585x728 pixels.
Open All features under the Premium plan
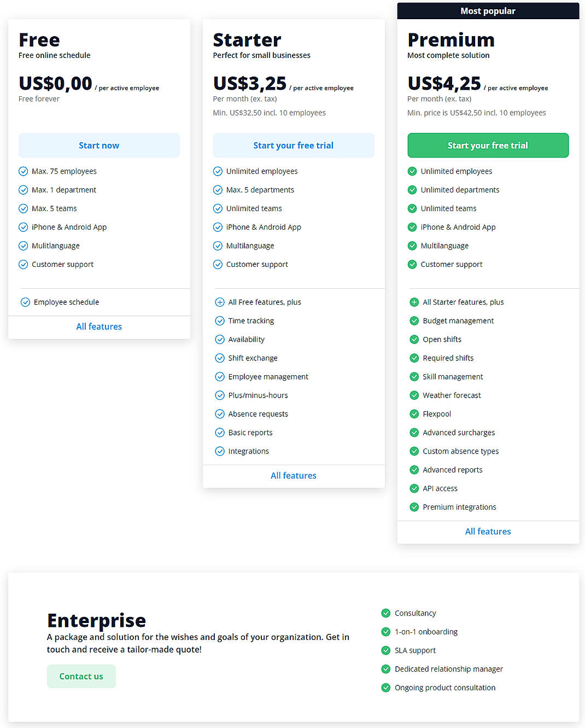pos(488,531)
